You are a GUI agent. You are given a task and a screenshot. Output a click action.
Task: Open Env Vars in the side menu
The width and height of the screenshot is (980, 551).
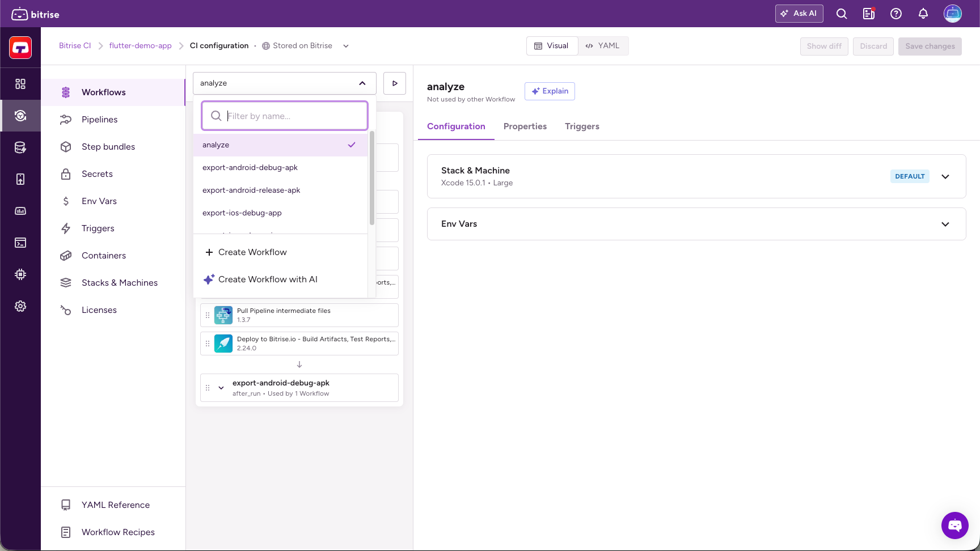tap(113, 201)
